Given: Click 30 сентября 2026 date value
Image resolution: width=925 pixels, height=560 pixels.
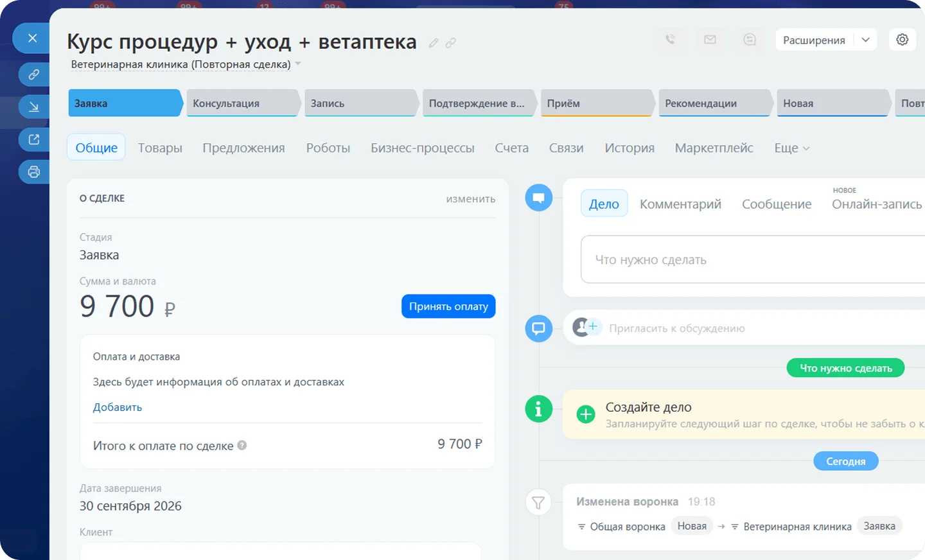Looking at the screenshot, I should tap(130, 506).
